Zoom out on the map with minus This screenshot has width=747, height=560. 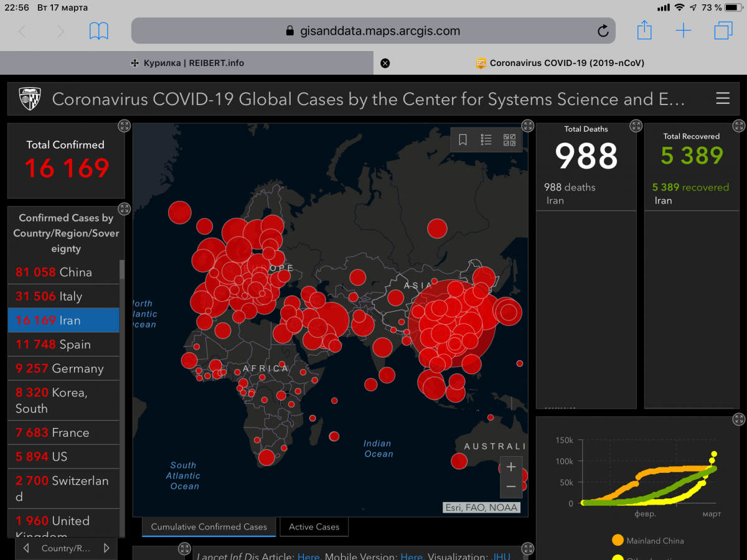click(511, 487)
